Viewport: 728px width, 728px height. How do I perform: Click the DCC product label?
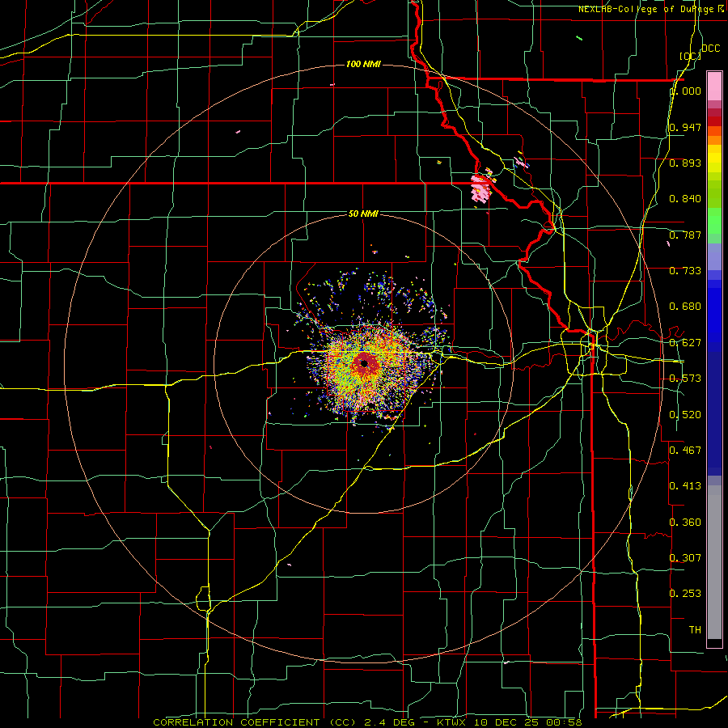(x=710, y=49)
